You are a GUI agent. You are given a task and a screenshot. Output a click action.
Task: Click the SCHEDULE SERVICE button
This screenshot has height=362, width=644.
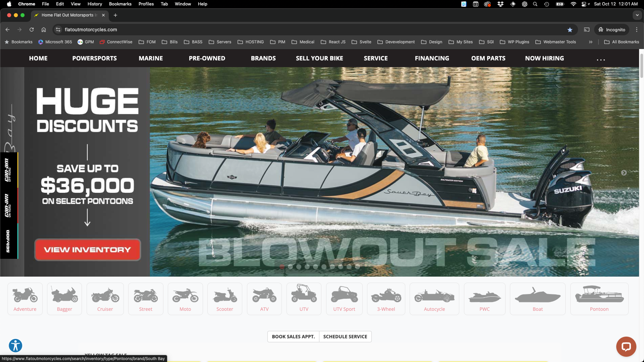tap(345, 337)
